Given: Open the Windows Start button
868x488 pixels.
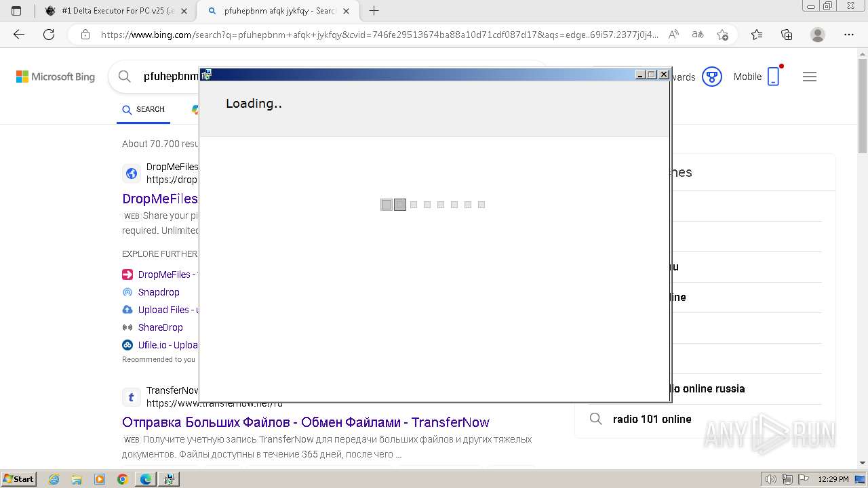Looking at the screenshot, I should pyautogui.click(x=18, y=479).
